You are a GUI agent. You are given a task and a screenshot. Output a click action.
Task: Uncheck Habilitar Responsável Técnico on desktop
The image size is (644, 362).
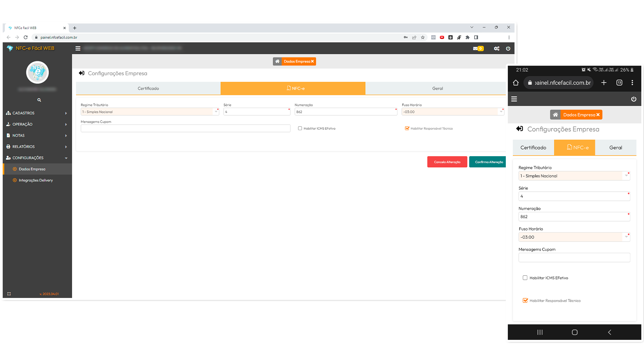tap(407, 128)
